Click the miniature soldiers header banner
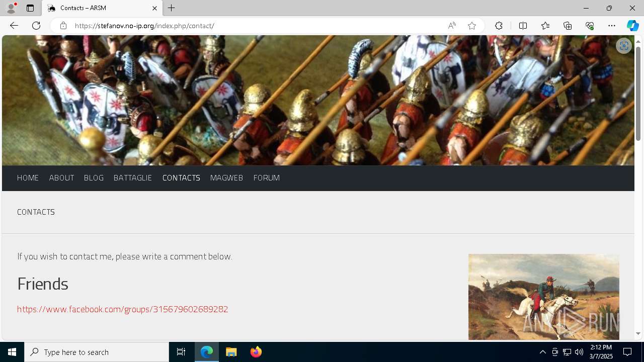644x362 pixels. point(318,100)
